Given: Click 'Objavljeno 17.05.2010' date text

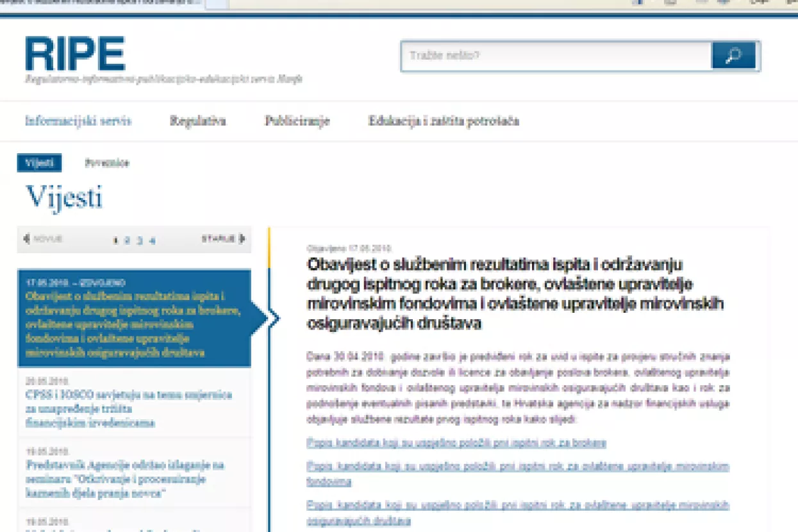Looking at the screenshot, I should 349,248.
